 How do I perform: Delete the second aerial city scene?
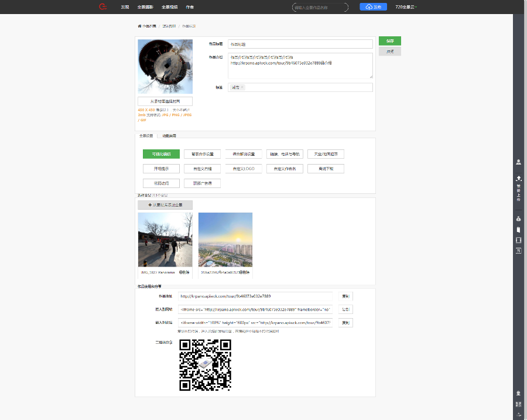pyautogui.click(x=244, y=272)
